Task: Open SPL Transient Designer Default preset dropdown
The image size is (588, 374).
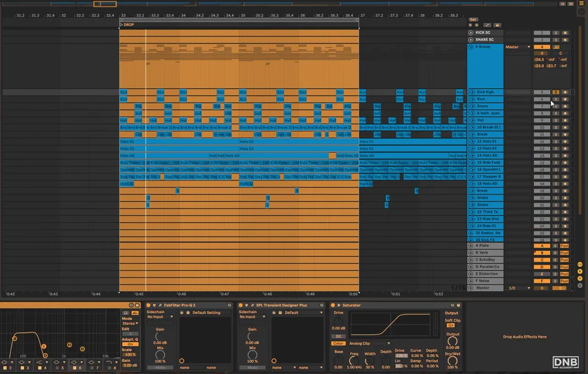Action: point(303,312)
